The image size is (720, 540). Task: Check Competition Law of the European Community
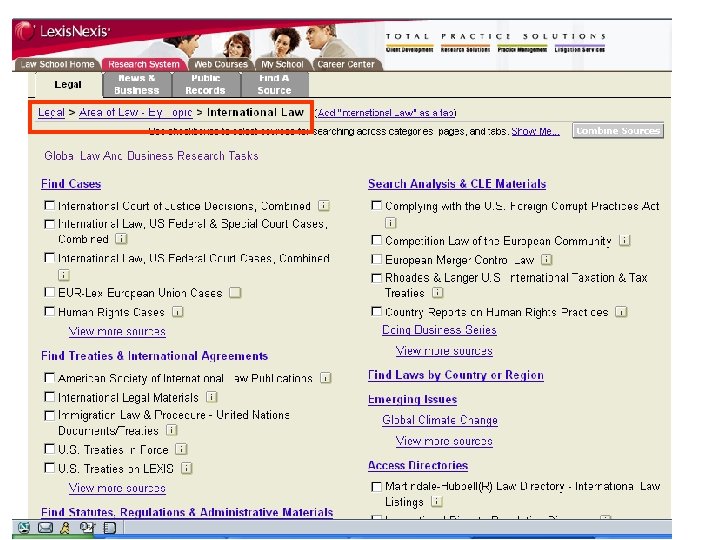(x=376, y=240)
